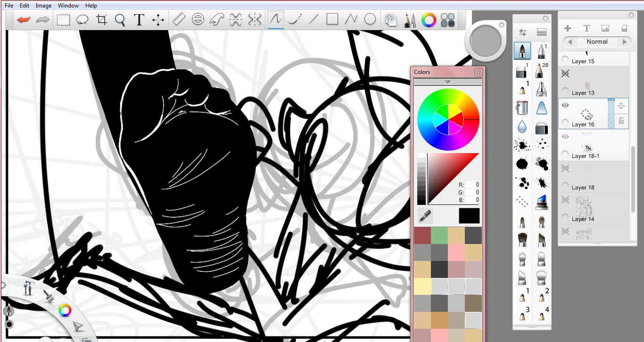Choose the Oval draw style
Image resolution: width=644 pixels, height=342 pixels.
coord(370,19)
